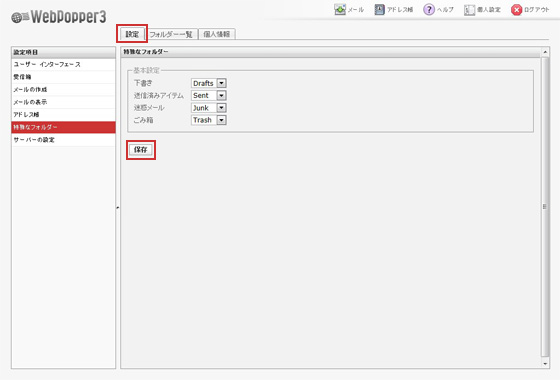
Task: Switch to the フォルダー一覧 tab
Action: click(171, 34)
